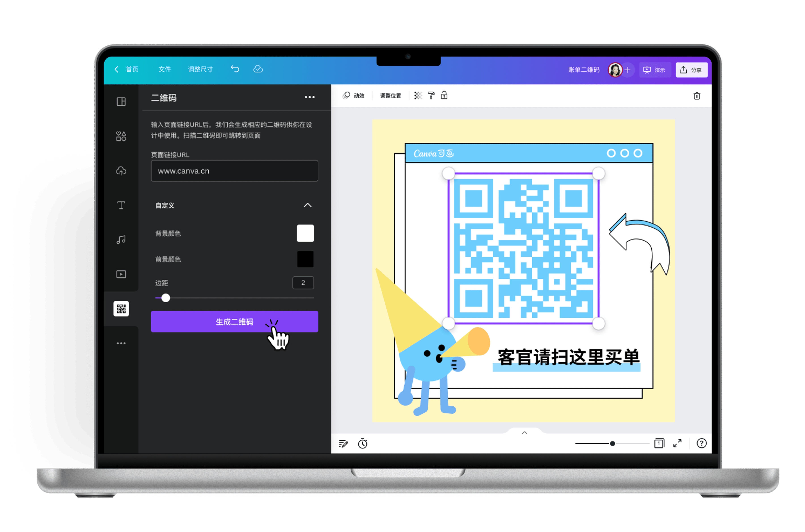Image resolution: width=805 pixels, height=532 pixels.
Task: Open the elements shapes panel icon
Action: point(121,136)
